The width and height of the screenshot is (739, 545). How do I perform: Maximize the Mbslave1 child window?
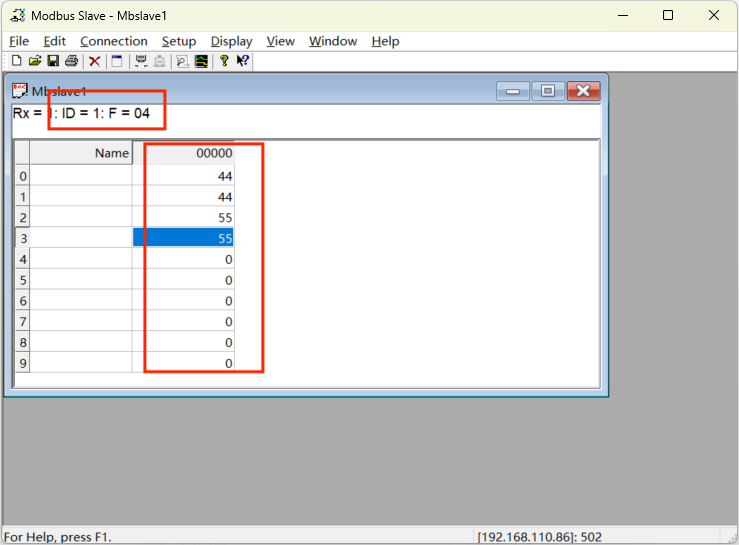[x=547, y=91]
